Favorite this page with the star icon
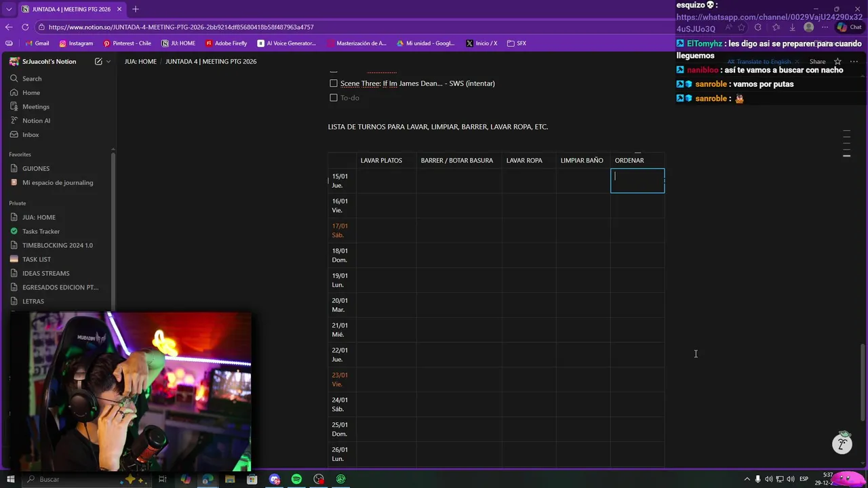 click(837, 62)
